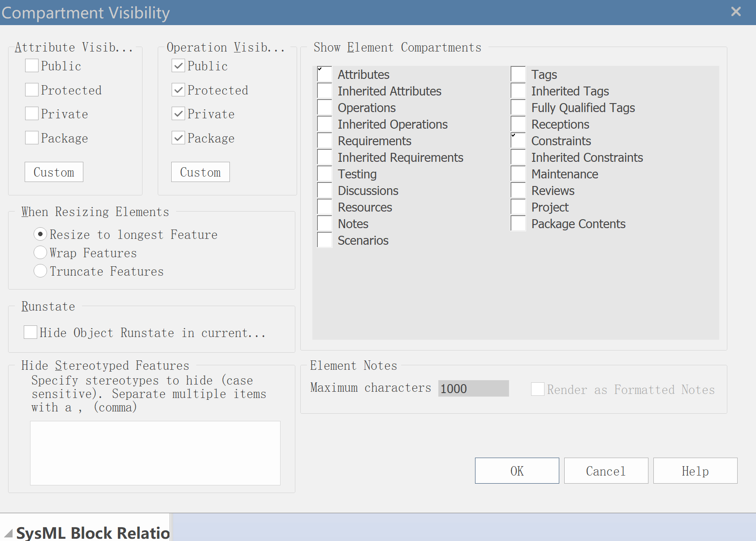Check the Notes compartment option
The width and height of the screenshot is (756, 541).
[x=324, y=223]
